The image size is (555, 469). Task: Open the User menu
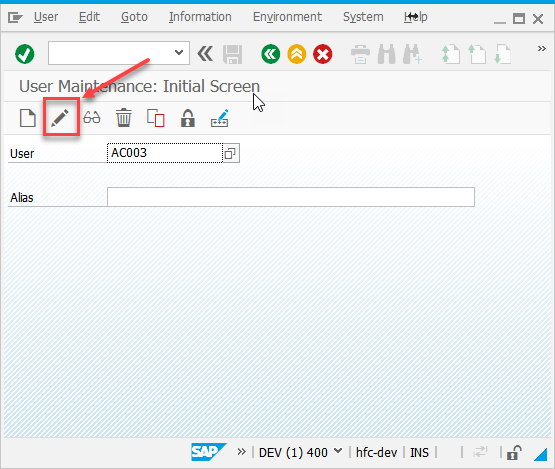coord(46,17)
